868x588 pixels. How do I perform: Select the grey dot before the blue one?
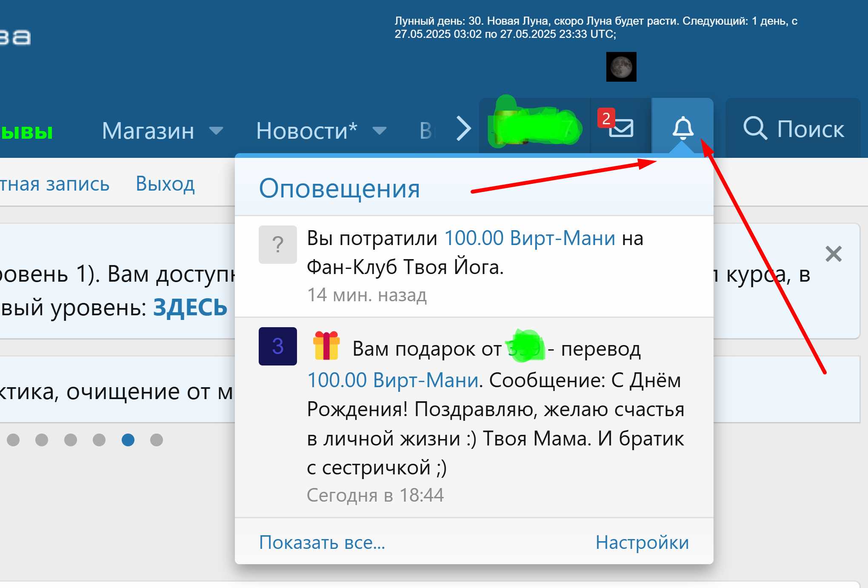99,440
